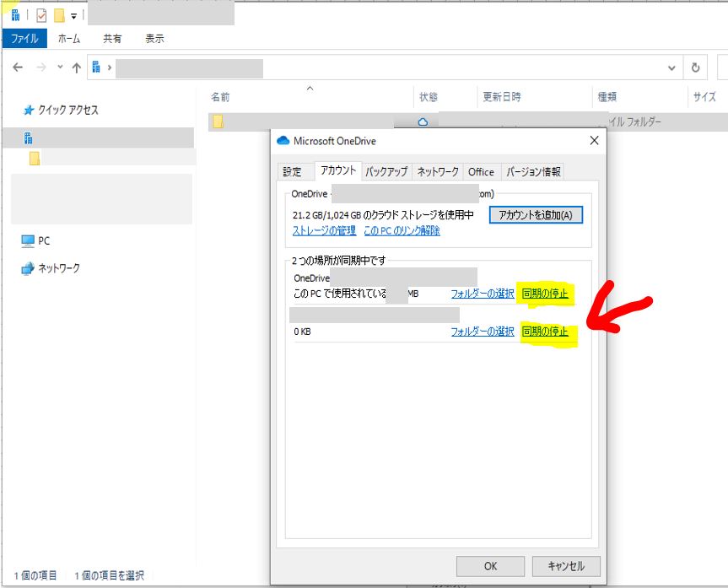The width and height of the screenshot is (728, 588).
Task: Expand the address bar path chevron
Action: pos(110,67)
